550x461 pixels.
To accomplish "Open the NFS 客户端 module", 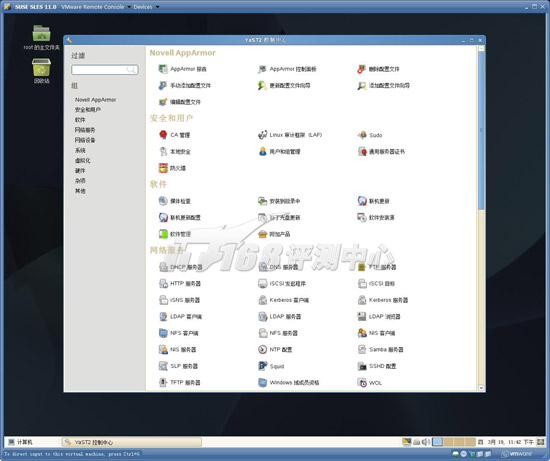I will click(179, 333).
